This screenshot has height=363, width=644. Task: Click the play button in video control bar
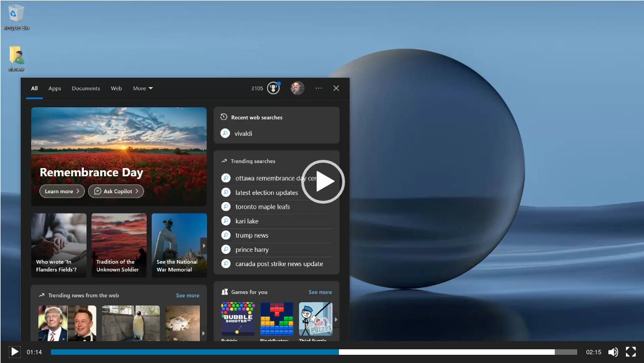[14, 352]
